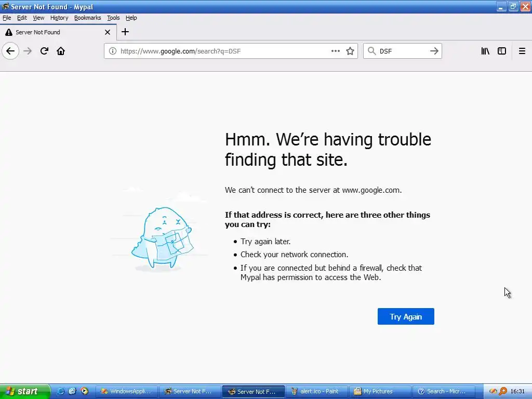Click the forward arrow navigation button

point(28,51)
